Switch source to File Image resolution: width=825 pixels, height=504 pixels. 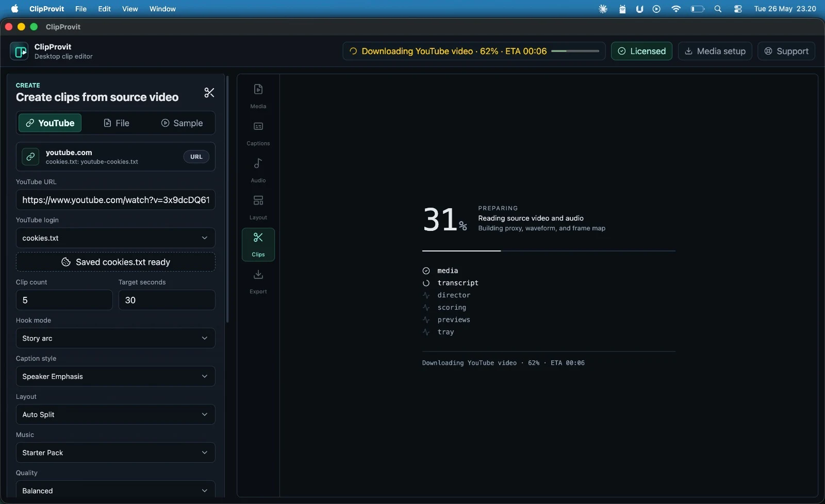(116, 123)
